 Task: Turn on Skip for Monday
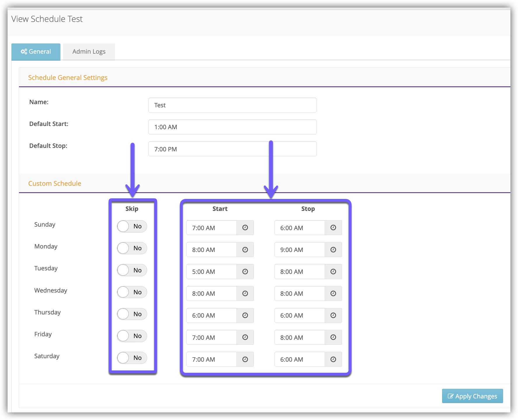(x=132, y=248)
